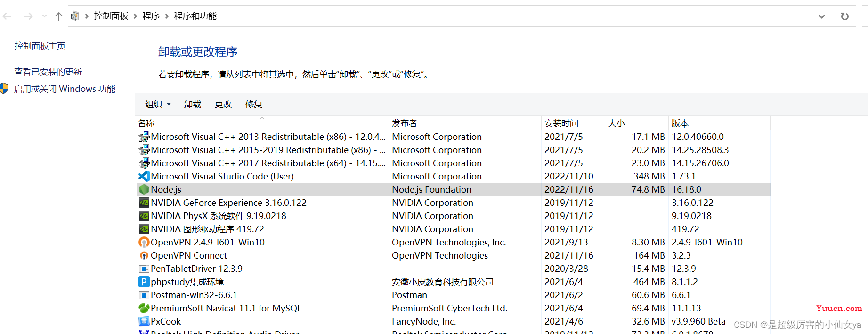Click the Node.js hexagon icon
This screenshot has width=868, height=334.
pos(144,189)
